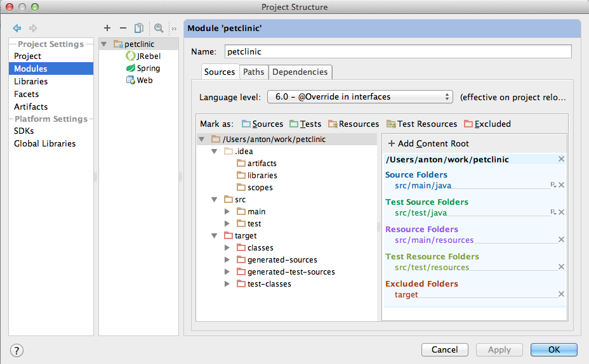Mark folder as Excluded
The height and width of the screenshot is (364, 589).
pyautogui.click(x=487, y=124)
